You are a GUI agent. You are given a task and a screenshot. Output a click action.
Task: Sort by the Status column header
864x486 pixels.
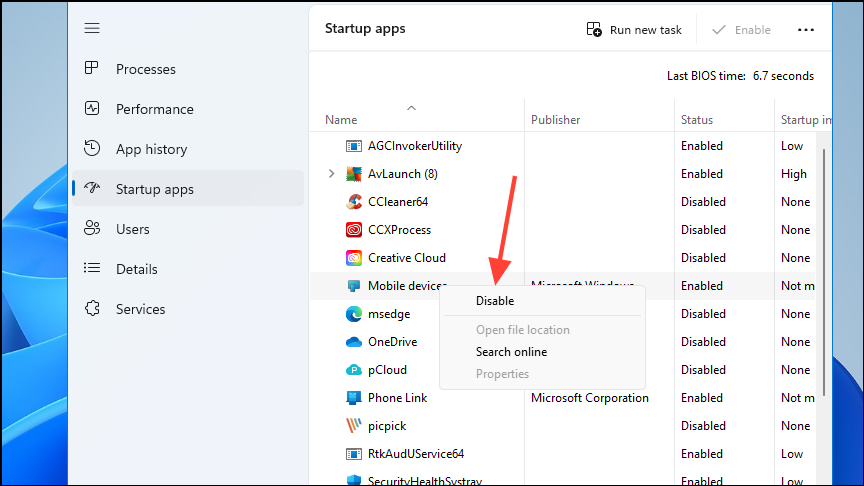coord(697,120)
